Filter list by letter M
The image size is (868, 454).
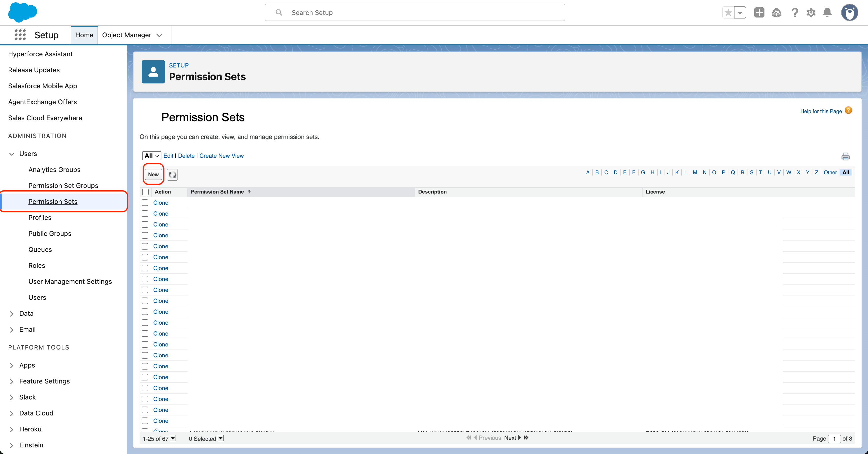[694, 172]
